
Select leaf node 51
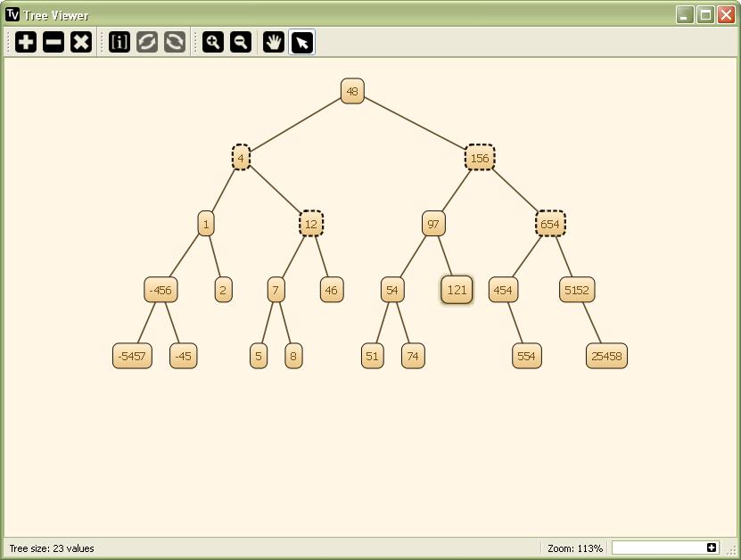point(373,356)
